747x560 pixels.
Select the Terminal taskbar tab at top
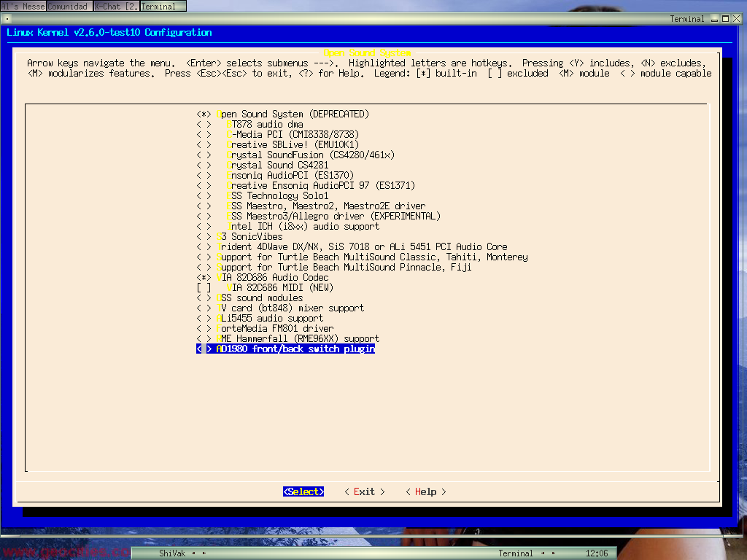[163, 6]
